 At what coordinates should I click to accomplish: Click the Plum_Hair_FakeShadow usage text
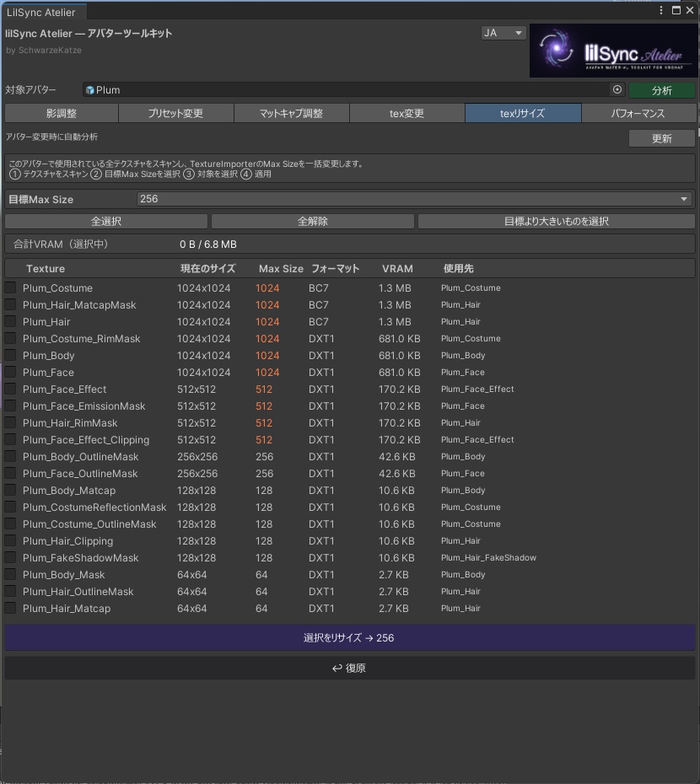488,557
